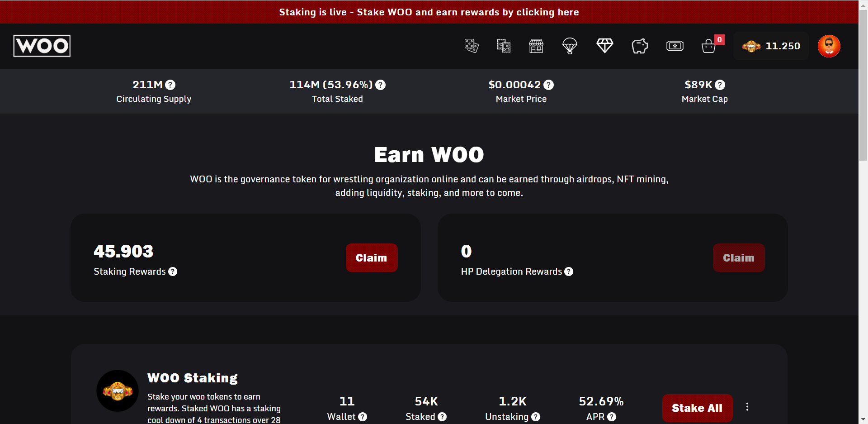Show Staked help tooltip
Screen dimensions: 868x424
coord(442,417)
